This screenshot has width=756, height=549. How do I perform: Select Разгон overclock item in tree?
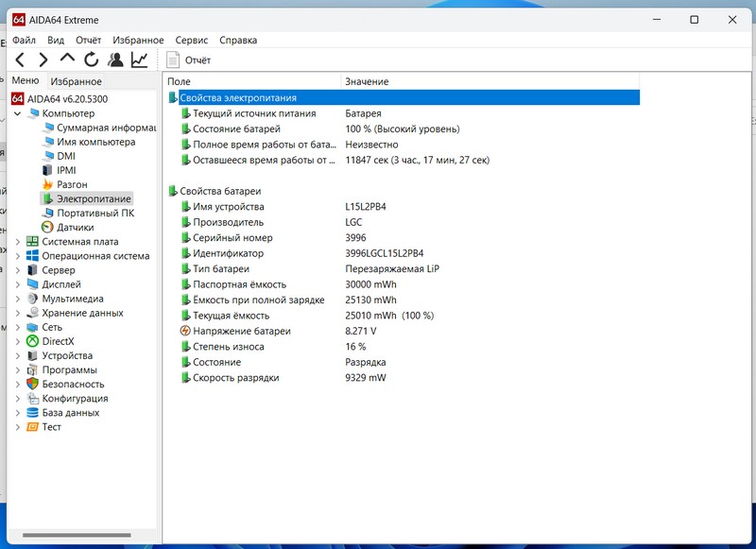72,184
